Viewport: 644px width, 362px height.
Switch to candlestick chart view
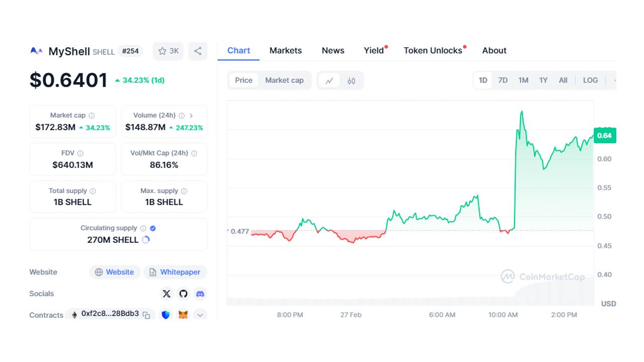(351, 80)
